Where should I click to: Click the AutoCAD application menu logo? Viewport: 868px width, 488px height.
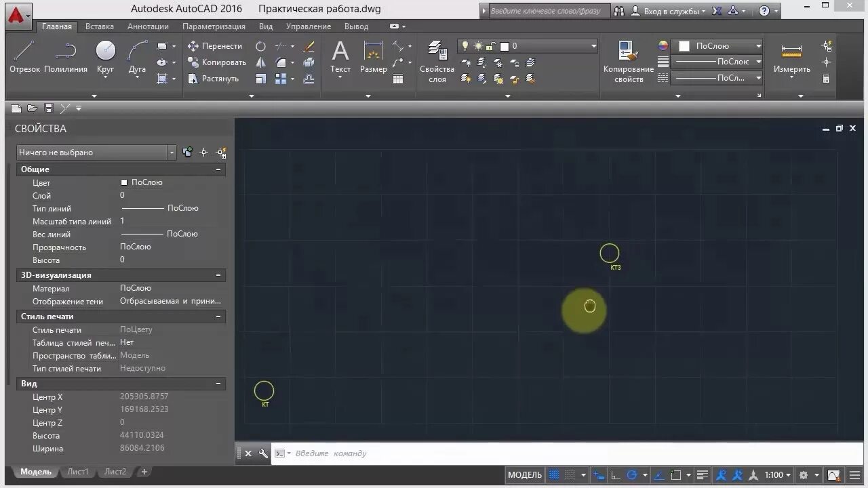(18, 15)
